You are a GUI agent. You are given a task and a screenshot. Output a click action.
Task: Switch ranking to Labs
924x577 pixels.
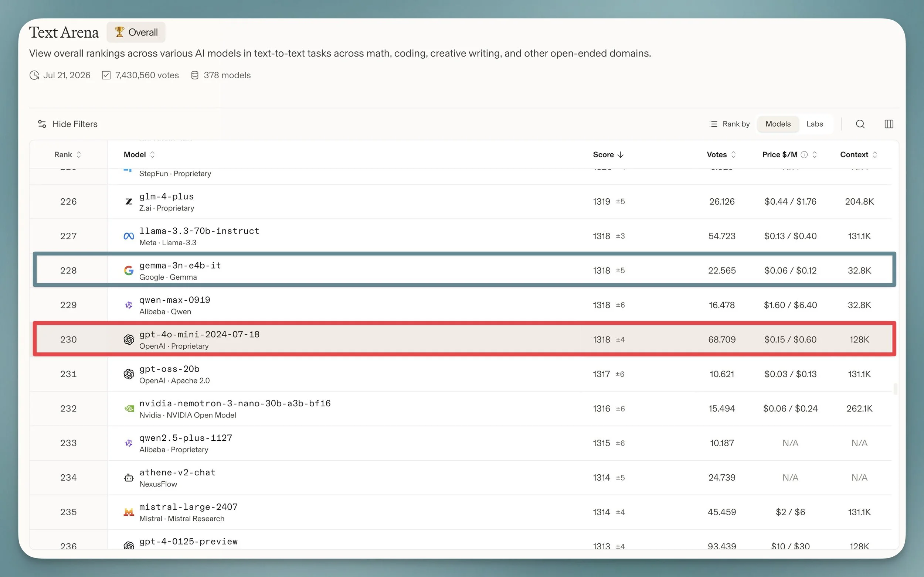(815, 124)
